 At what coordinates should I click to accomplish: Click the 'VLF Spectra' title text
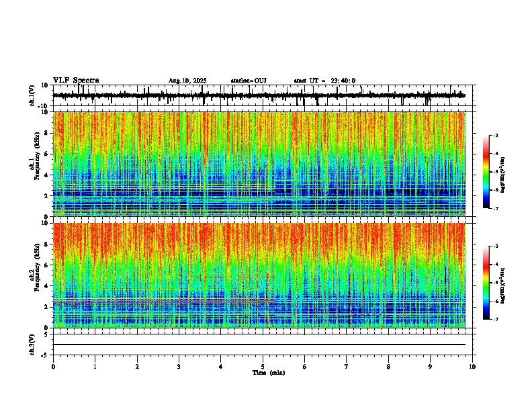point(76,81)
